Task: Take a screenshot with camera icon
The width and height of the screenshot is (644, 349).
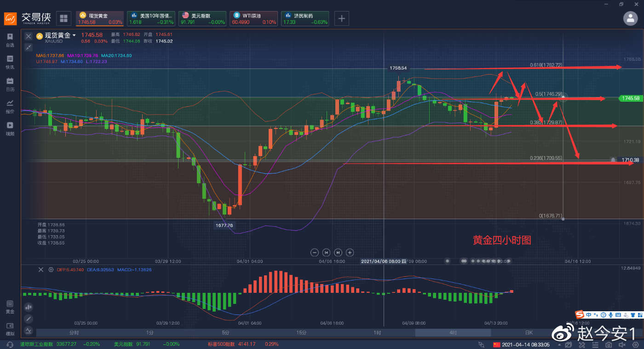Action: [609, 344]
